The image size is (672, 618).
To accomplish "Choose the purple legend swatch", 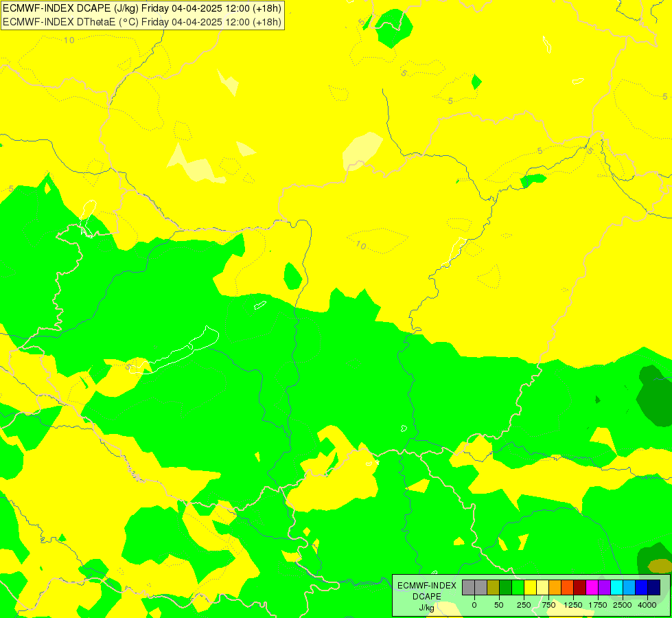I will point(604,587).
